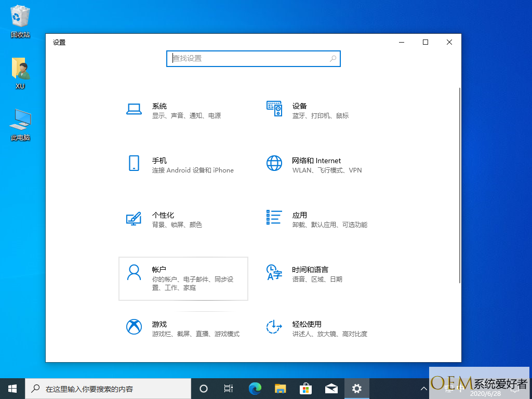532x399 pixels.
Task: Open the 设备 (Devices) keyboard icon
Action: coord(274,109)
